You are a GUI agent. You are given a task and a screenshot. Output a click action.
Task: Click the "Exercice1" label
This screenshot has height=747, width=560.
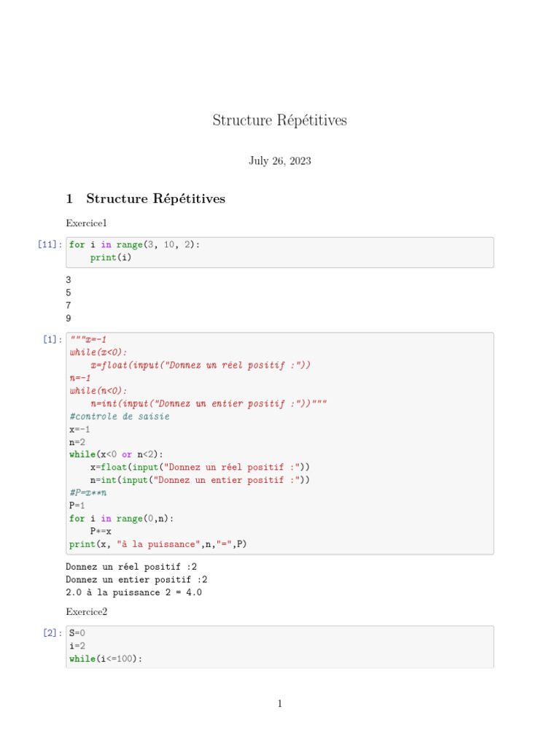pyautogui.click(x=86, y=223)
